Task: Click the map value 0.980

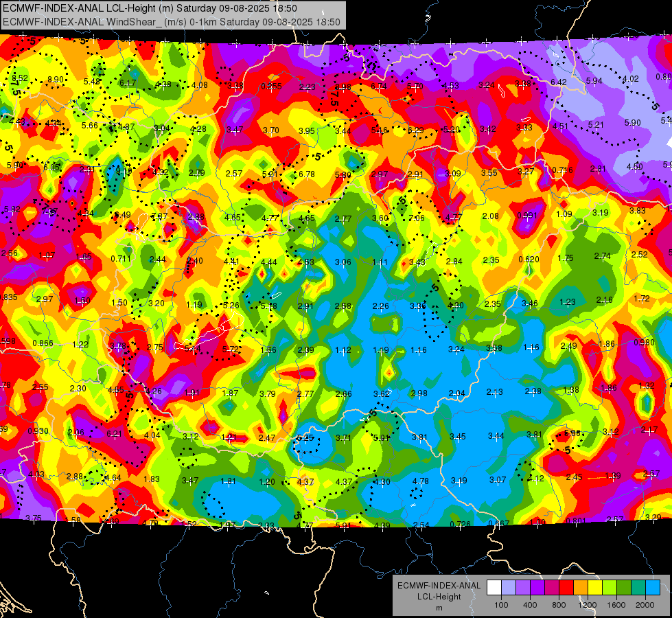Action: pyautogui.click(x=644, y=342)
